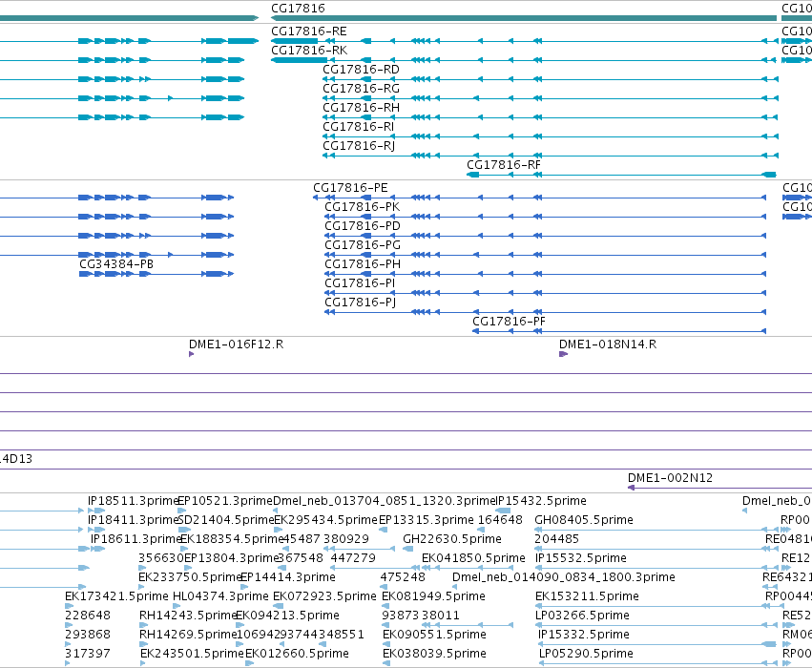Click the CG34384-PB CDS label
The height and width of the screenshot is (668, 812).
116,264
